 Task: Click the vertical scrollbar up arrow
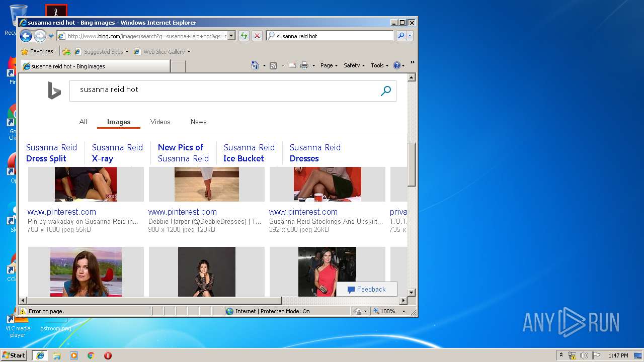411,77
